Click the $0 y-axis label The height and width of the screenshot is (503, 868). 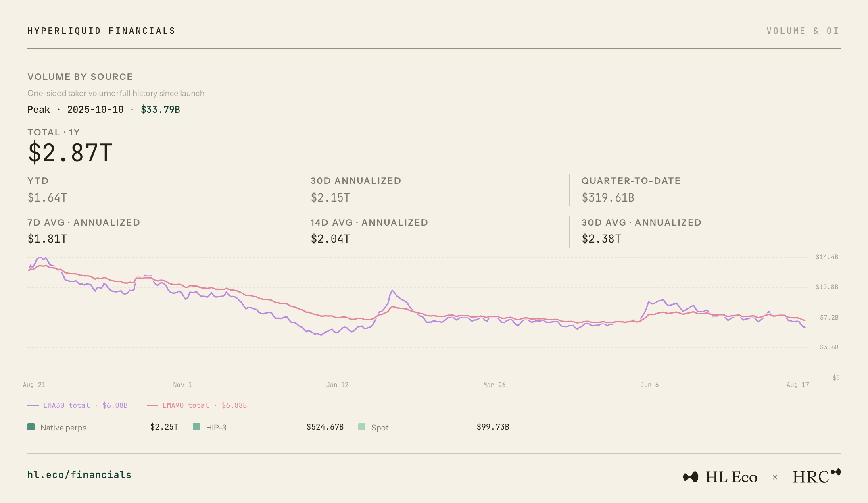[836, 378]
